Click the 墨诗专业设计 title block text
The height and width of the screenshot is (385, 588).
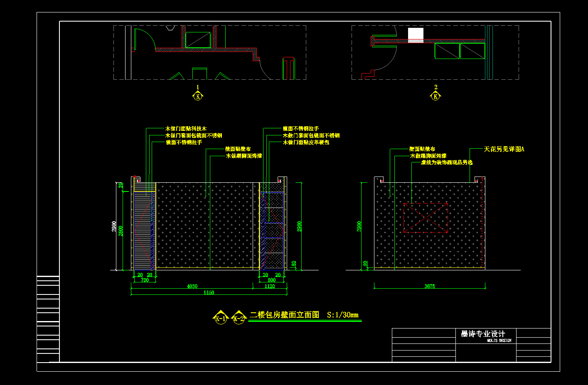pyautogui.click(x=483, y=334)
